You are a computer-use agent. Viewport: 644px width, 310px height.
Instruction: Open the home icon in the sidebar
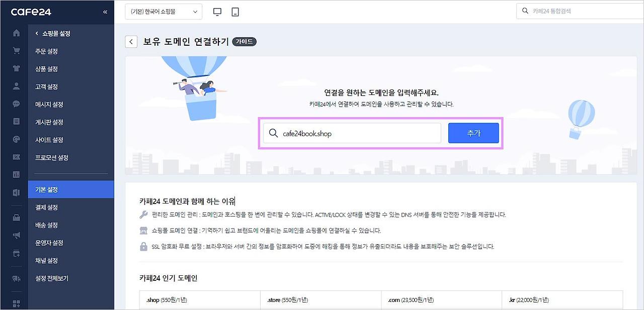pos(17,33)
